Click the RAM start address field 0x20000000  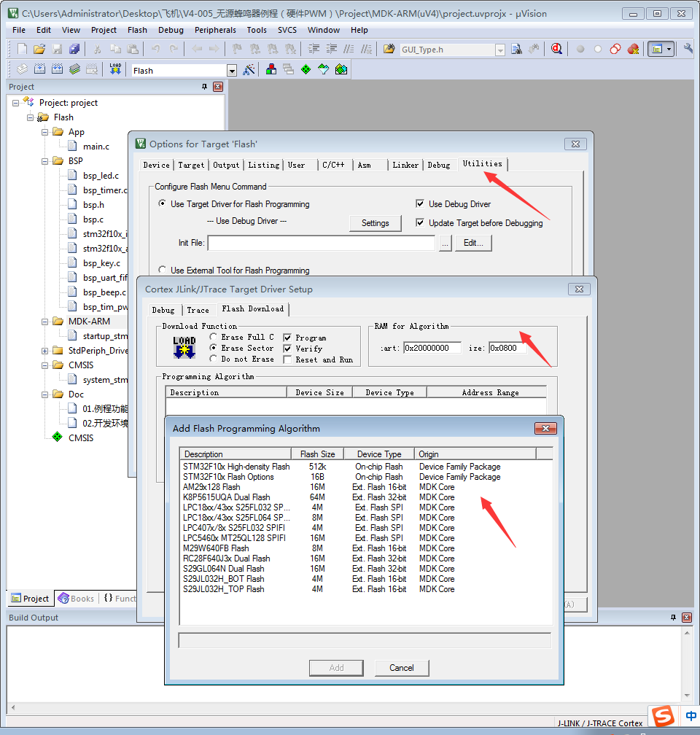pos(432,348)
